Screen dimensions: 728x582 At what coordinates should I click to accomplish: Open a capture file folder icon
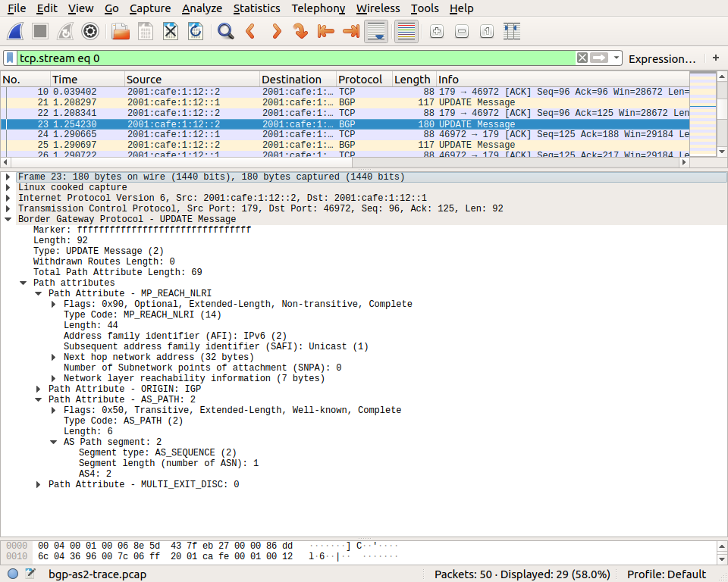(x=121, y=32)
